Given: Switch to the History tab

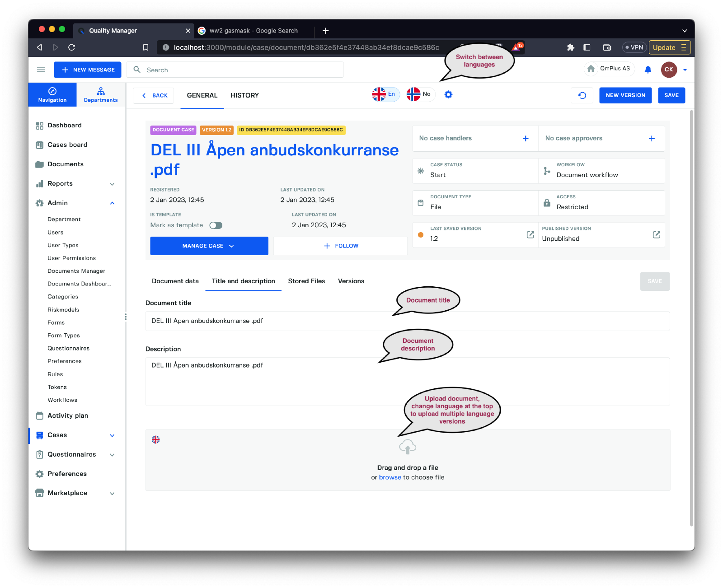Looking at the screenshot, I should 244,95.
